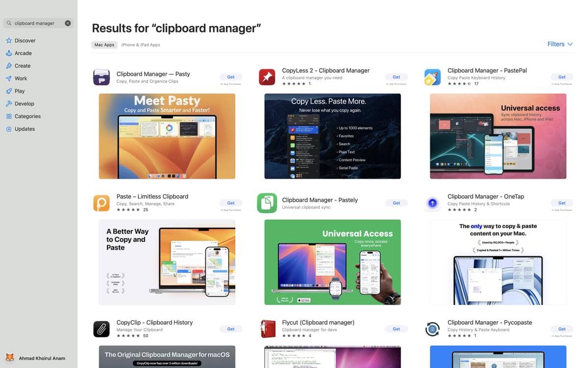Open the account avatar for Ahmad Khoirul Anam

(10, 358)
